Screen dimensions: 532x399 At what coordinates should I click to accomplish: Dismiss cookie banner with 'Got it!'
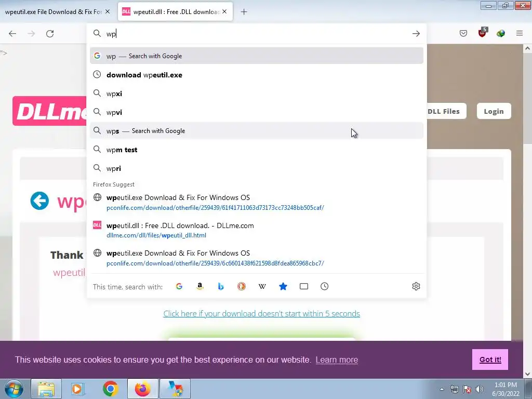point(490,360)
